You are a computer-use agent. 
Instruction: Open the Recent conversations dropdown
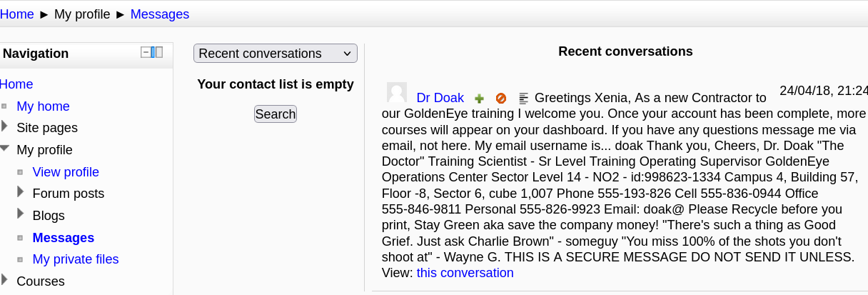(275, 54)
